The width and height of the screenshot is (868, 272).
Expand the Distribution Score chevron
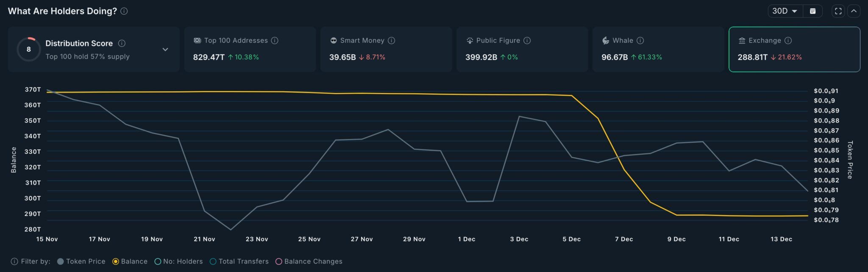[165, 50]
